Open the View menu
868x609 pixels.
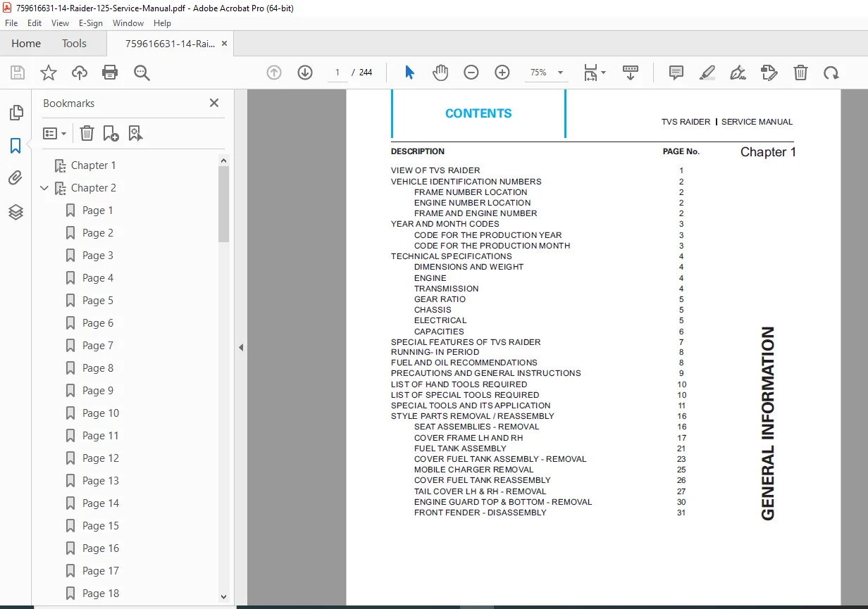point(60,23)
